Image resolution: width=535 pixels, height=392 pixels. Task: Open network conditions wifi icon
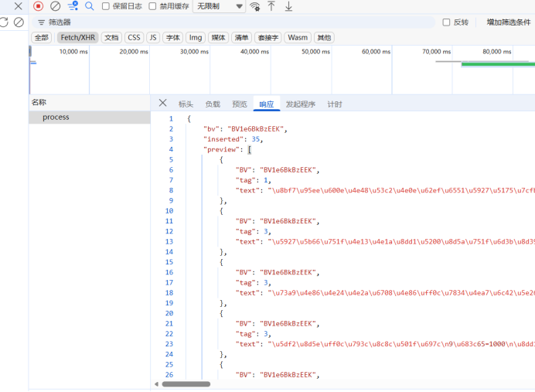[x=255, y=6]
